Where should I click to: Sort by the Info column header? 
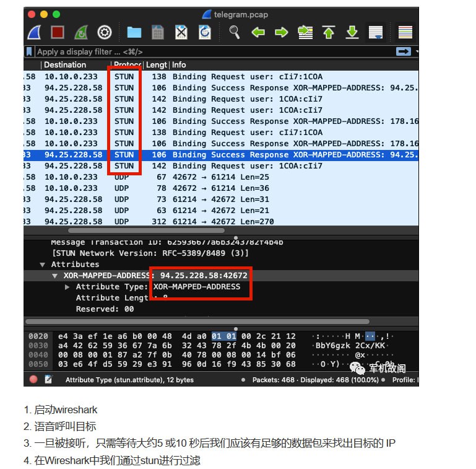(179, 64)
